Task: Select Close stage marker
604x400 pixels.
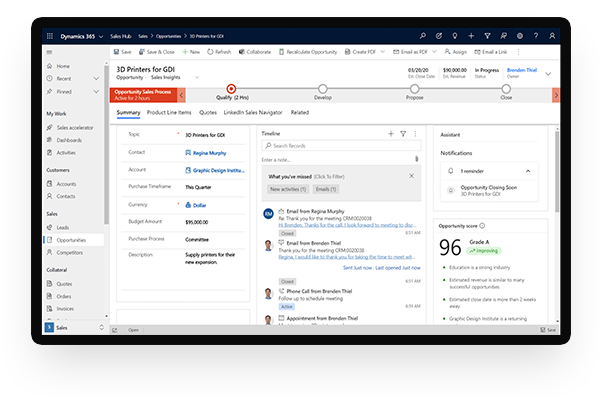Action: pyautogui.click(x=506, y=89)
